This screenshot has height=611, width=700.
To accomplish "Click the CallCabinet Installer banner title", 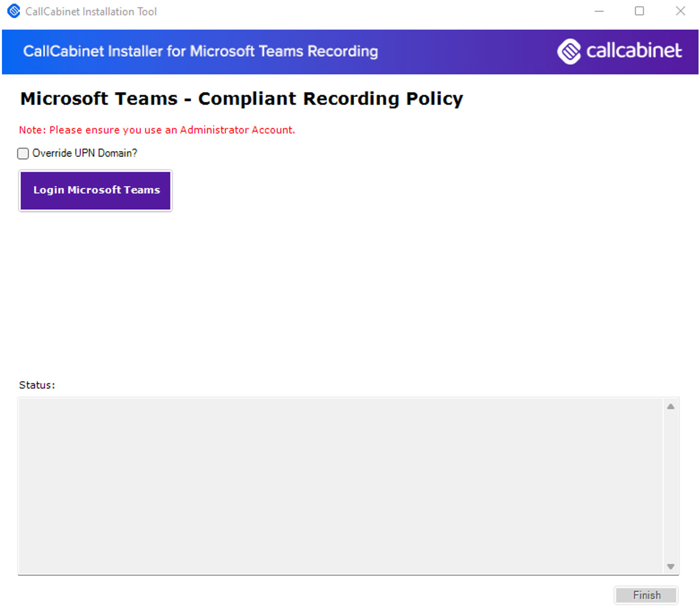I will [201, 51].
